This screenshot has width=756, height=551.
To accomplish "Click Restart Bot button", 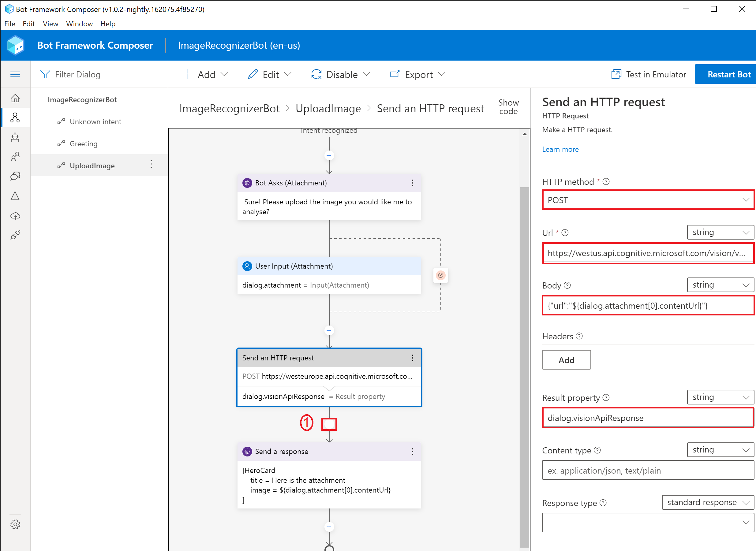I will tap(725, 74).
